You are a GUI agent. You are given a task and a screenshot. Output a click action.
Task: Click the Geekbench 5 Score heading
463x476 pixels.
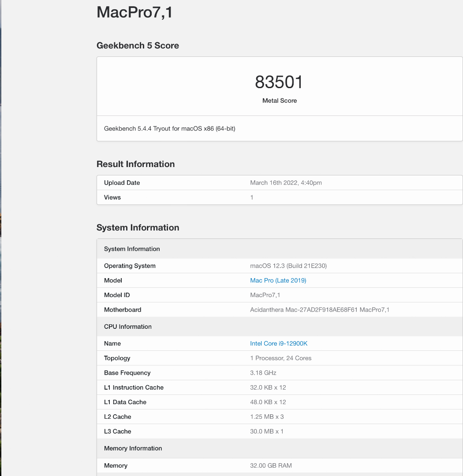138,45
